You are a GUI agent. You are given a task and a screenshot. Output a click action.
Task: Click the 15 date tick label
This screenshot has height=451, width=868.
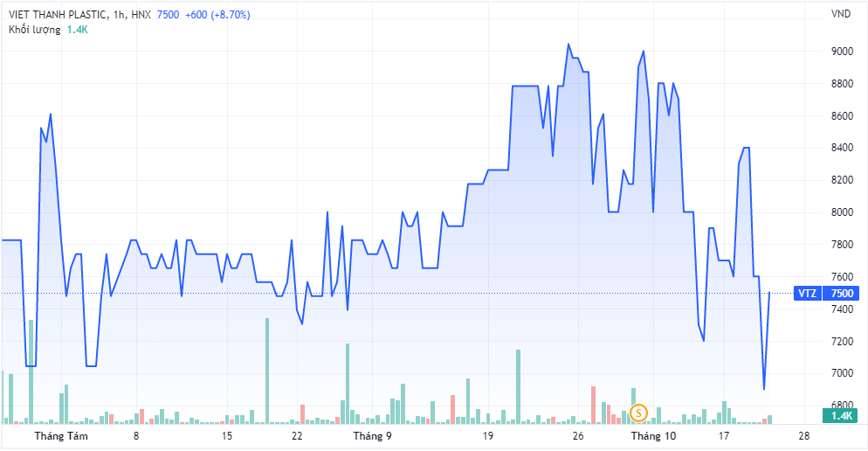[x=227, y=436]
